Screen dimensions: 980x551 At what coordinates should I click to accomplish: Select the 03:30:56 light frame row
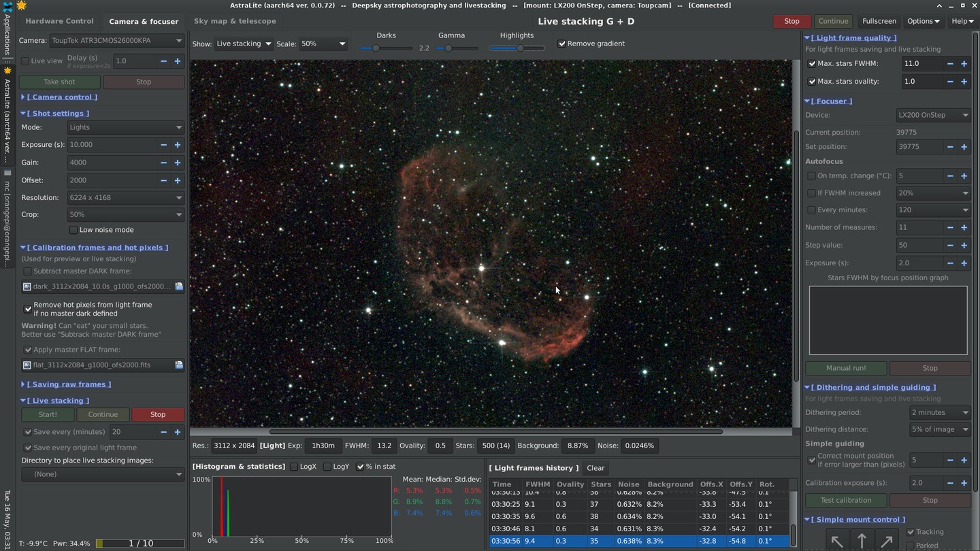tap(639, 541)
